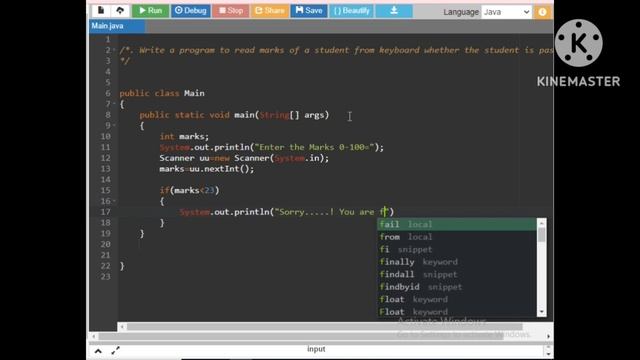The image size is (640, 360).
Task: Pick the 'finally' keyword suggestion
Action: coord(457,262)
